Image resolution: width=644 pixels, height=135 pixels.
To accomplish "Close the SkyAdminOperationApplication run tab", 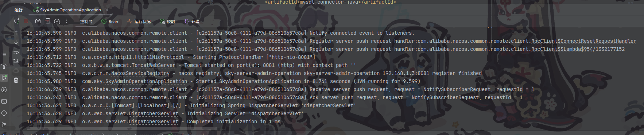I will click(x=107, y=10).
